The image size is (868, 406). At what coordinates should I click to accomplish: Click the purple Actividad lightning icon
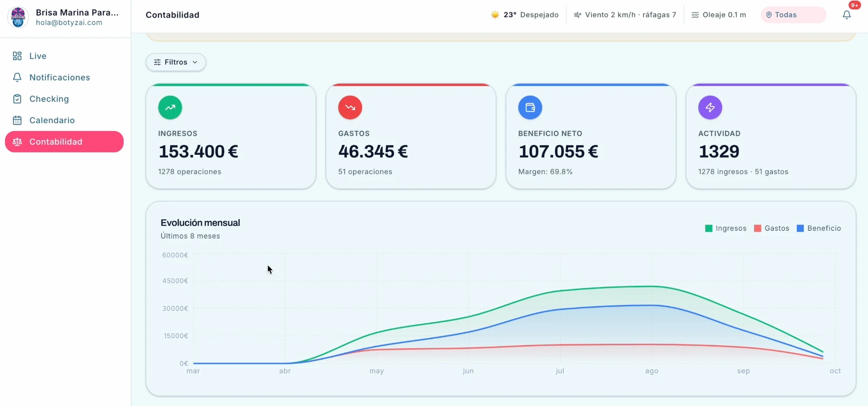[x=710, y=108]
